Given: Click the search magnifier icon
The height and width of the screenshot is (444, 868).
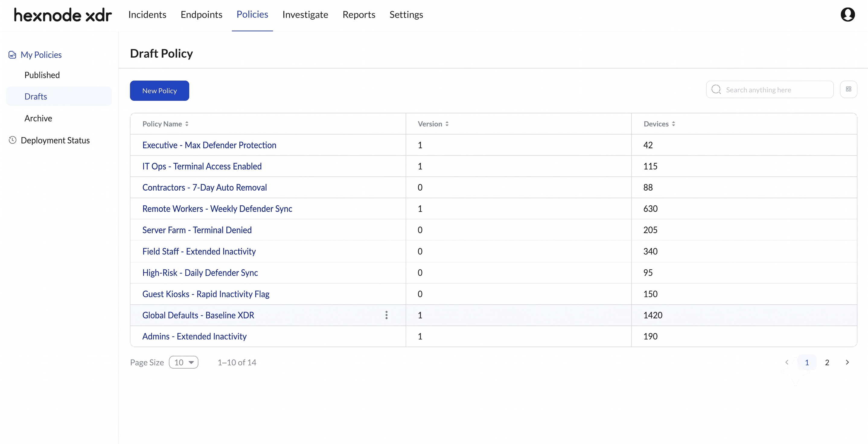Looking at the screenshot, I should (x=716, y=90).
